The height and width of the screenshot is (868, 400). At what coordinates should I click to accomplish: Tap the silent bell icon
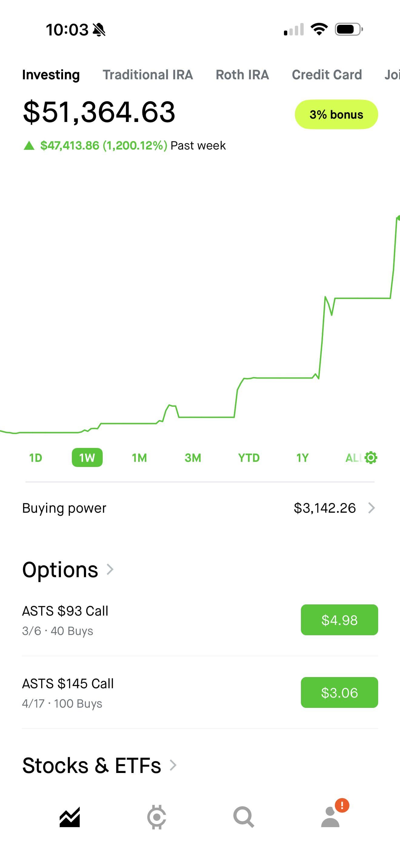tap(99, 30)
